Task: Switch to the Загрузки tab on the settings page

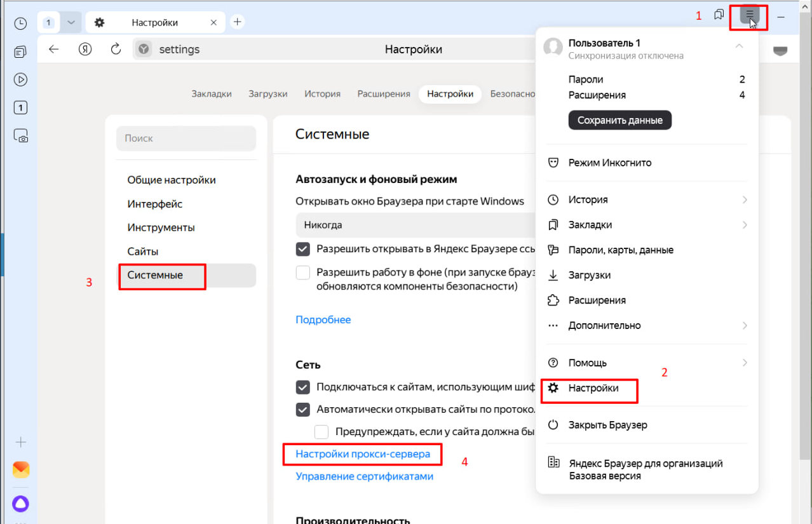Action: click(267, 94)
